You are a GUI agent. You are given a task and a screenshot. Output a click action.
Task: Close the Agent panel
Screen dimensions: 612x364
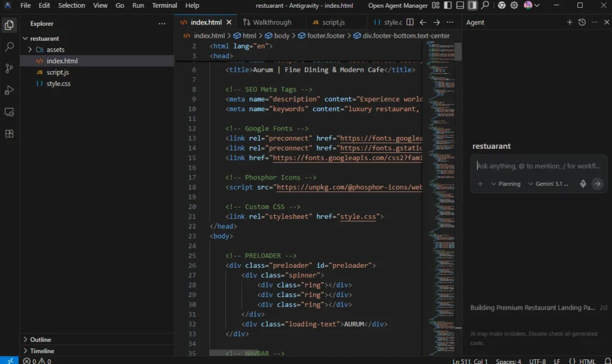[607, 22]
